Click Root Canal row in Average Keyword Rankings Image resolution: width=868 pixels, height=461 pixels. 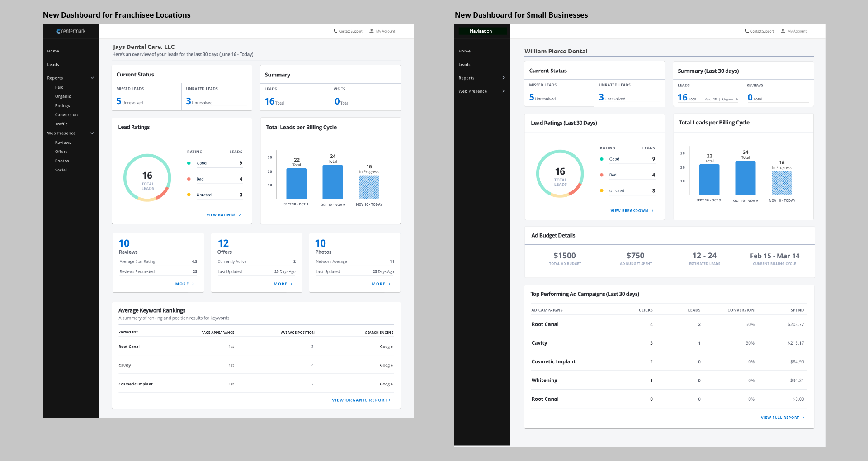256,347
